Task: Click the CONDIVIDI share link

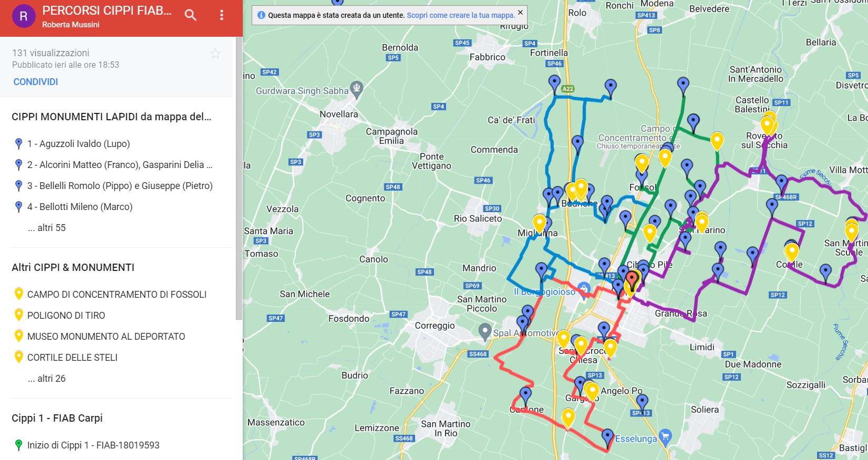Action: (36, 82)
